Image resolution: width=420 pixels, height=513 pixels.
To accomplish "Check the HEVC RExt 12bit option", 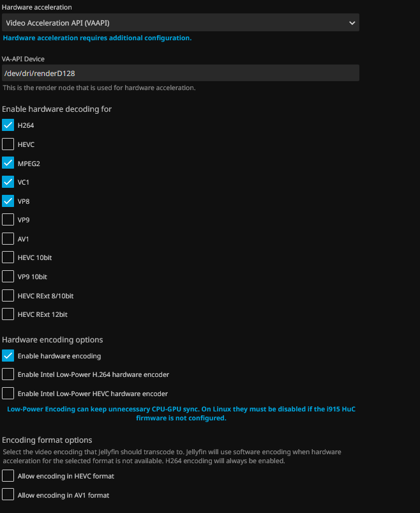I will tap(8, 314).
